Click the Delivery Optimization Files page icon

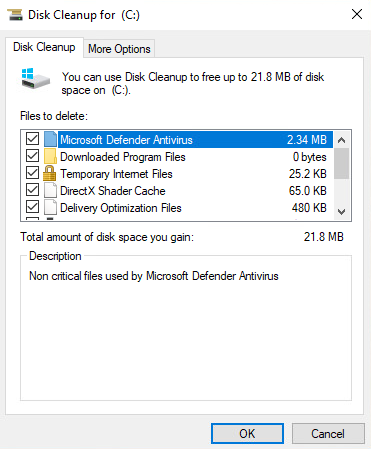50,207
